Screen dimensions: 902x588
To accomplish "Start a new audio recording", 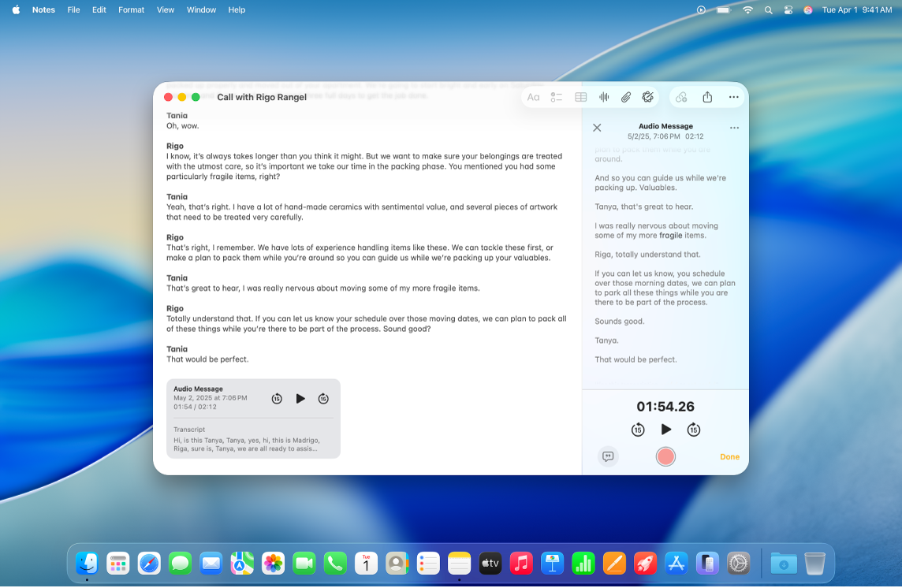I will [x=603, y=96].
